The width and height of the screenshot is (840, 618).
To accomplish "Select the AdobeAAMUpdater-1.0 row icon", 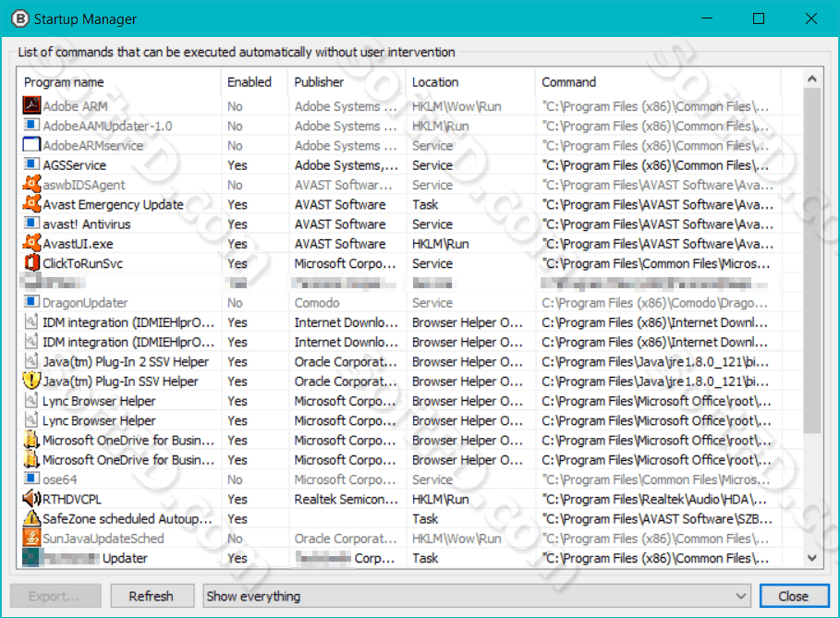I will click(x=31, y=126).
